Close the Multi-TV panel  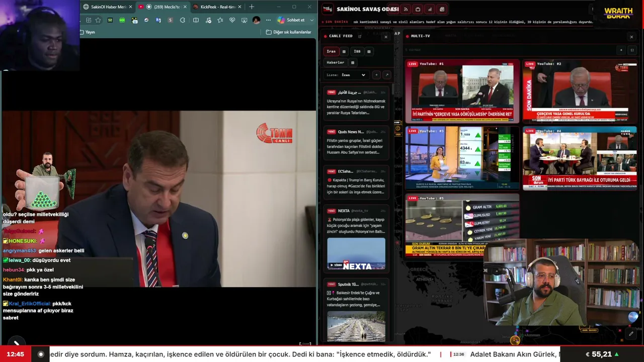pos(631,37)
